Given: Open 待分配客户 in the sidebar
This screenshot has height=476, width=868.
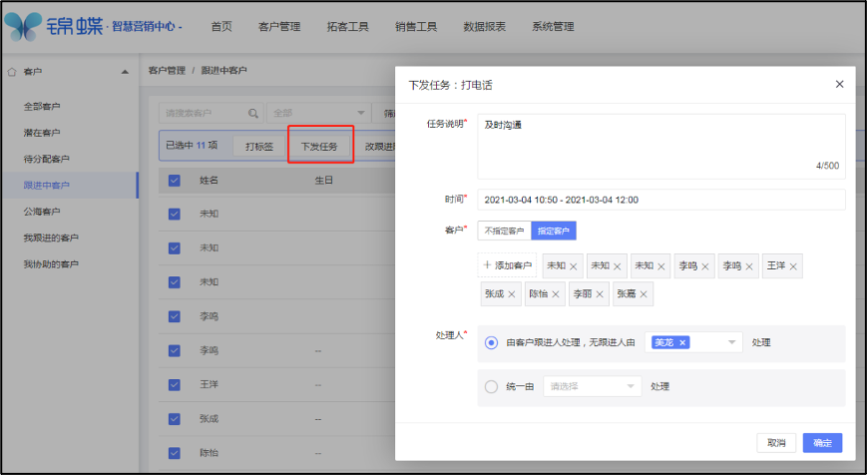Looking at the screenshot, I should click(47, 159).
